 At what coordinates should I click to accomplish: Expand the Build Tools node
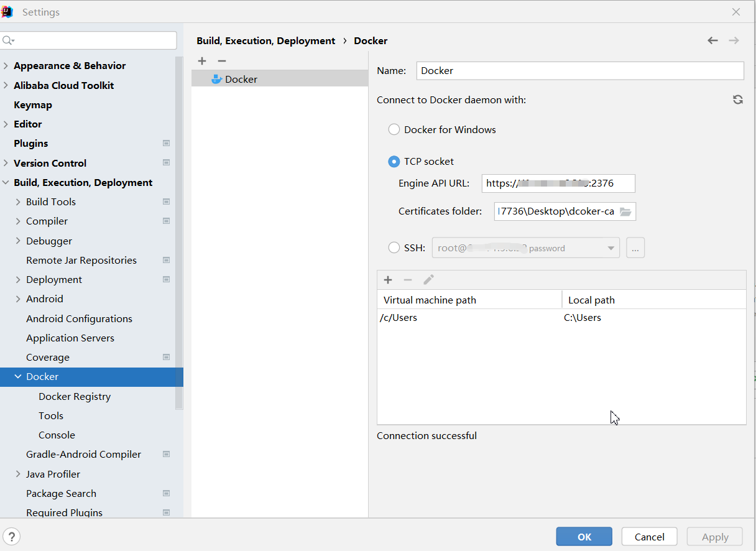click(x=18, y=202)
